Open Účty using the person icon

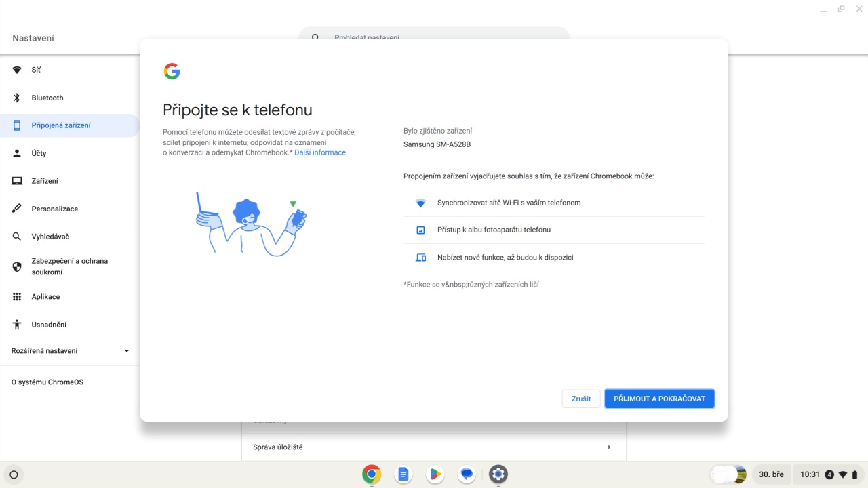point(17,153)
